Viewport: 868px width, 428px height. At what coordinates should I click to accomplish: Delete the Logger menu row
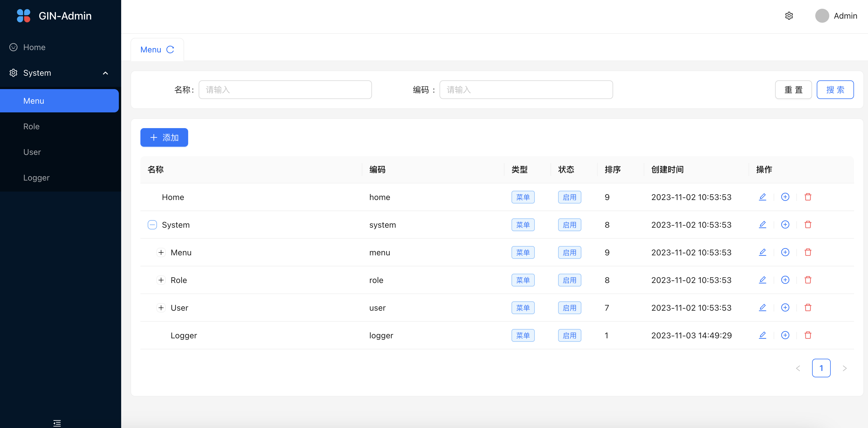(808, 335)
